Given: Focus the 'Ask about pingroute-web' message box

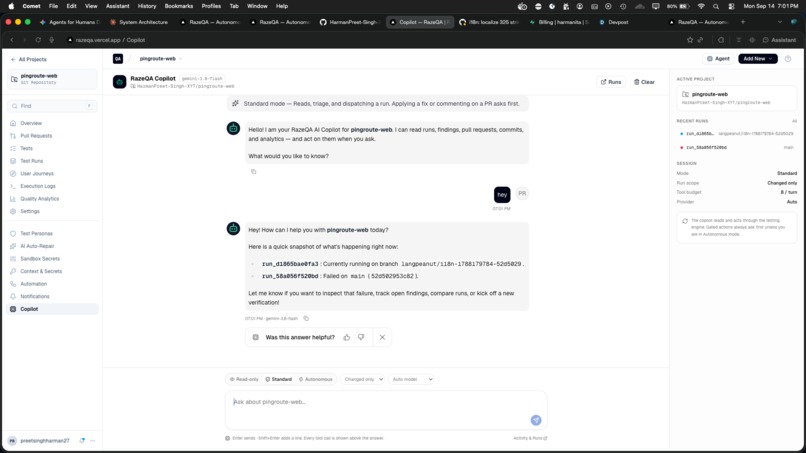Looking at the screenshot, I should tap(386, 410).
